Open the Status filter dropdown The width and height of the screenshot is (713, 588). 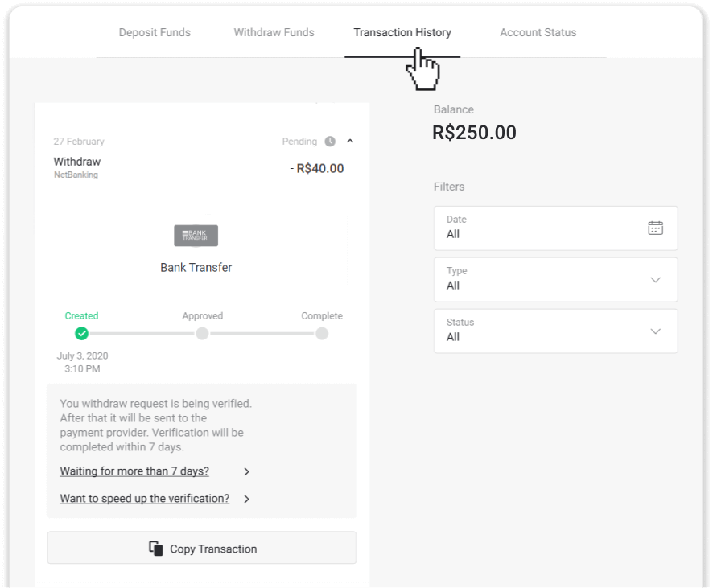point(555,331)
